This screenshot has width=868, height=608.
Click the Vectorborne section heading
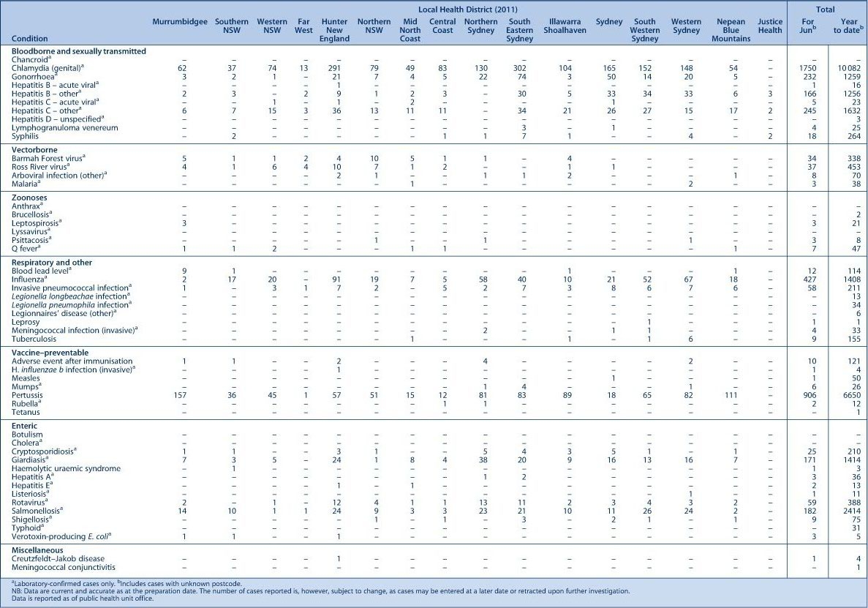[x=34, y=149]
